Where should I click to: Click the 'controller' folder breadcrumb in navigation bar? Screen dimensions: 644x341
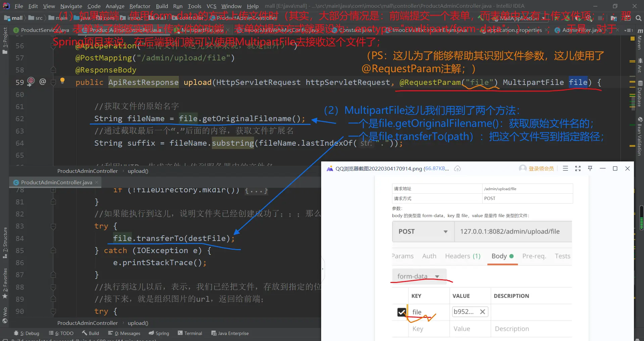188,18
